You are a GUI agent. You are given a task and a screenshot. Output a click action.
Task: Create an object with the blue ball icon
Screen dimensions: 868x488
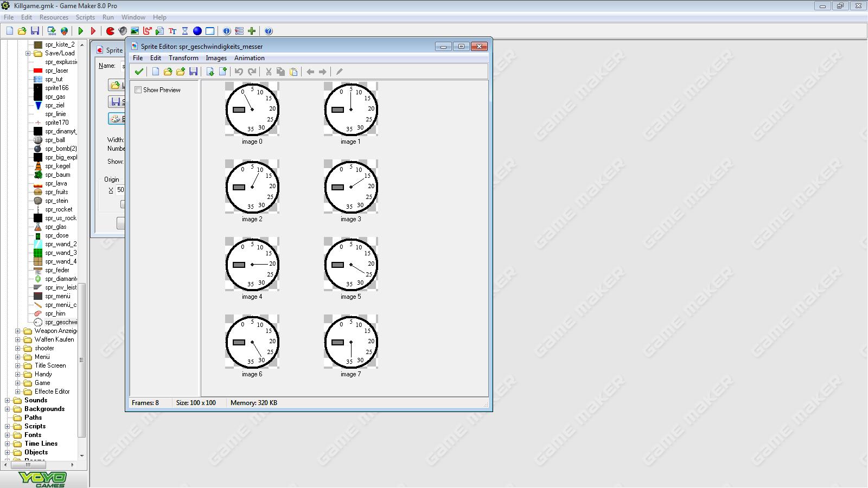(x=197, y=31)
